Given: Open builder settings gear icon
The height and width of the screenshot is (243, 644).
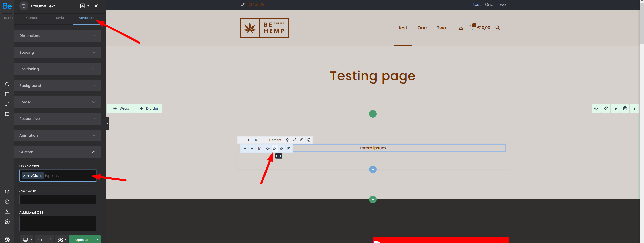Looking at the screenshot, I should (7, 222).
